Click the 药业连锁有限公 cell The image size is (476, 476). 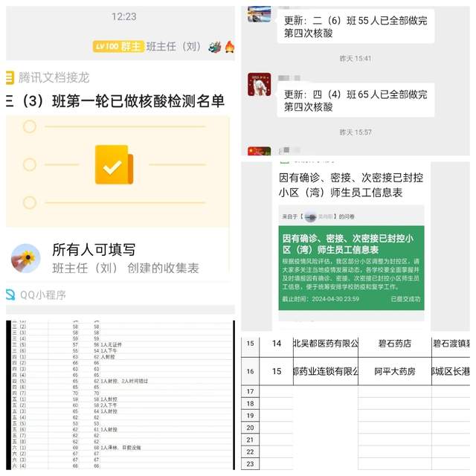(x=326, y=371)
